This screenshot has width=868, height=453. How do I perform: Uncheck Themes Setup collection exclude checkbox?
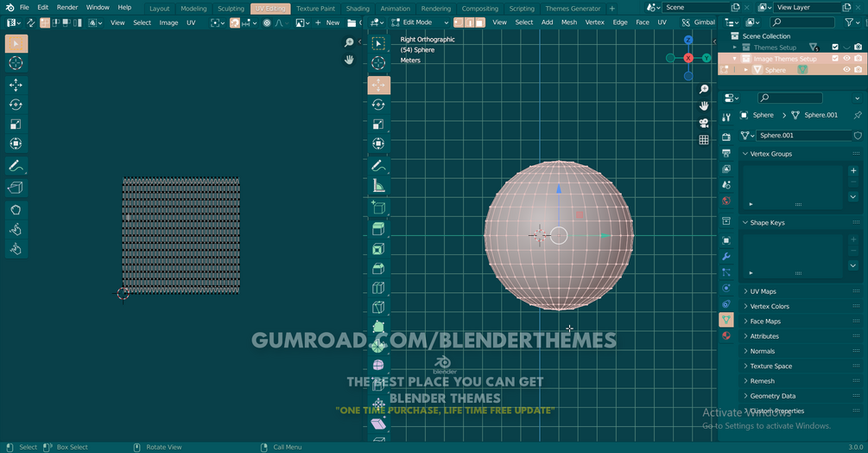click(835, 47)
